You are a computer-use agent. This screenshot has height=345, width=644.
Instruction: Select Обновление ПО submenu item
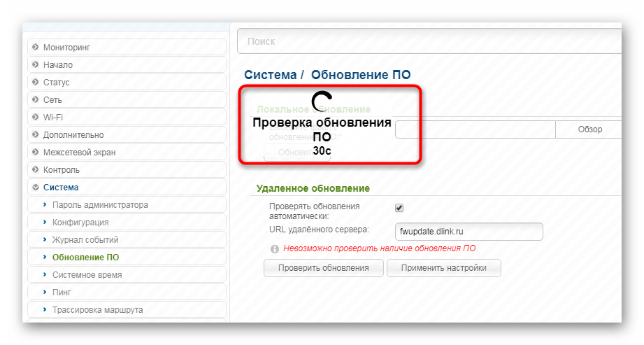(127, 257)
